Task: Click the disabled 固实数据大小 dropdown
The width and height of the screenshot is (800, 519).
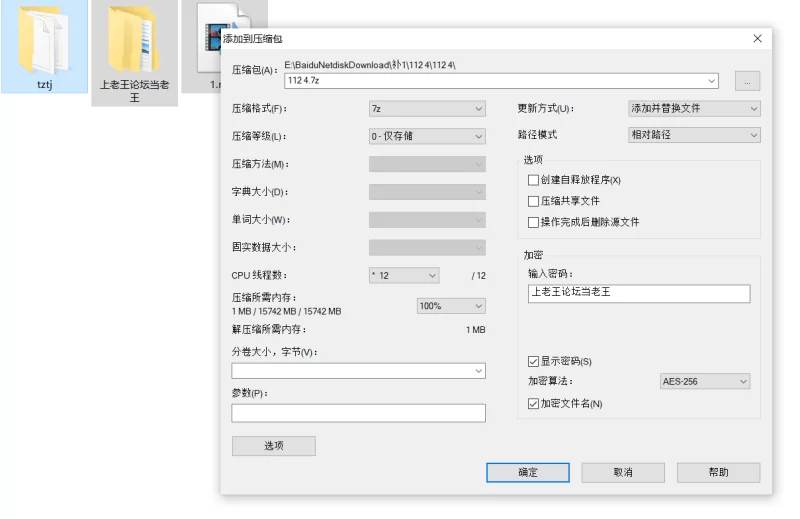Action: coord(427,248)
